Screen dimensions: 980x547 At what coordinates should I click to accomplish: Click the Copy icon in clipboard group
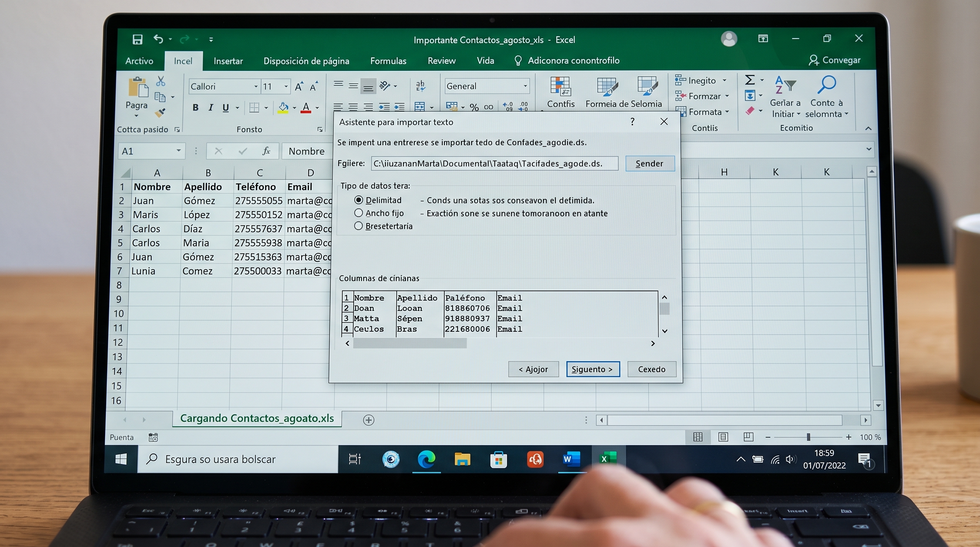point(160,97)
